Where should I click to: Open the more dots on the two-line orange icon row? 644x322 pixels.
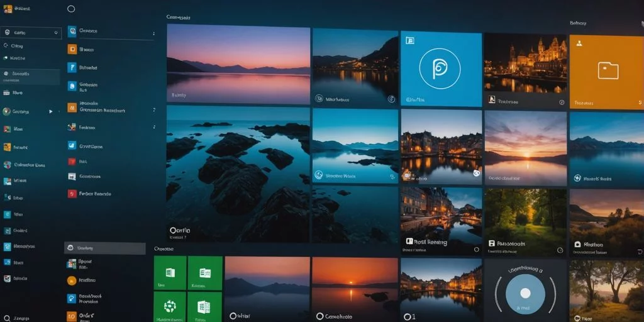pyautogui.click(x=153, y=109)
